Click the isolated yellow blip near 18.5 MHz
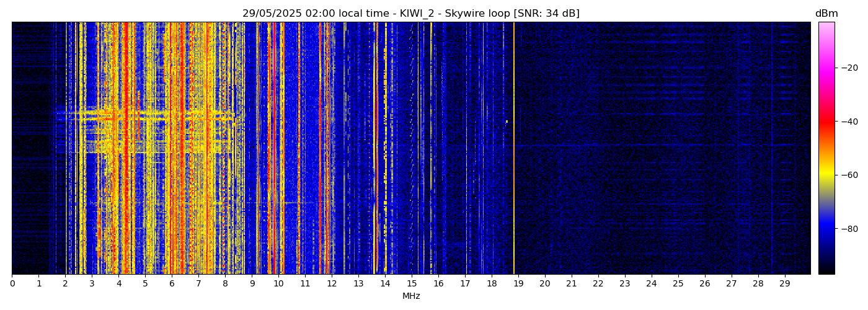 507,122
